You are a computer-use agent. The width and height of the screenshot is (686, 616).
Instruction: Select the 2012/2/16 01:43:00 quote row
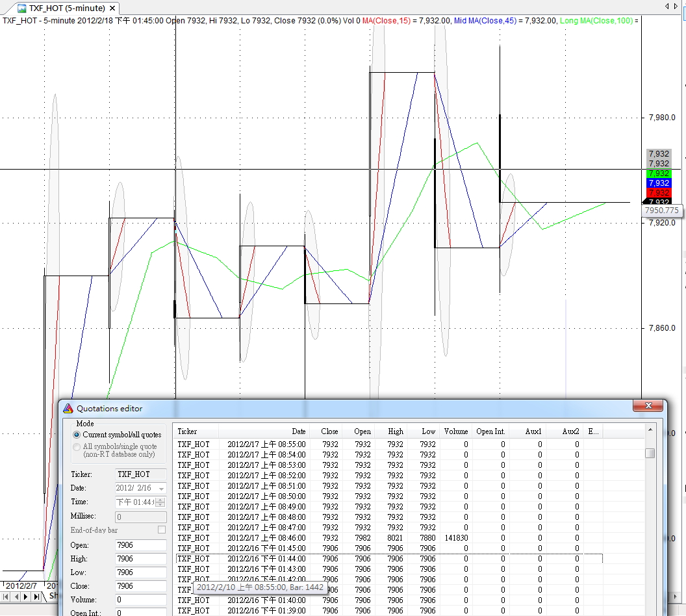pos(389,569)
